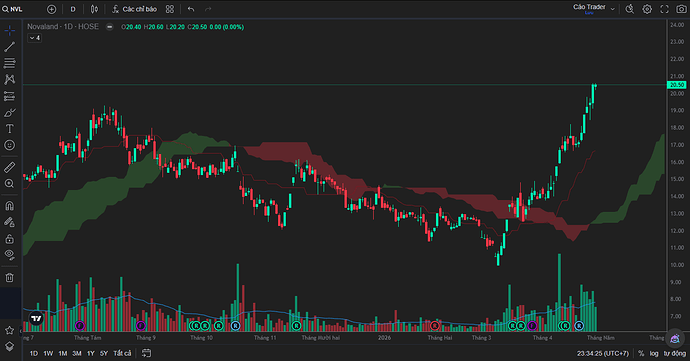This screenshot has height=361, width=690.
Task: Toggle symbol legend visibility next to HOSE
Action: [110, 27]
